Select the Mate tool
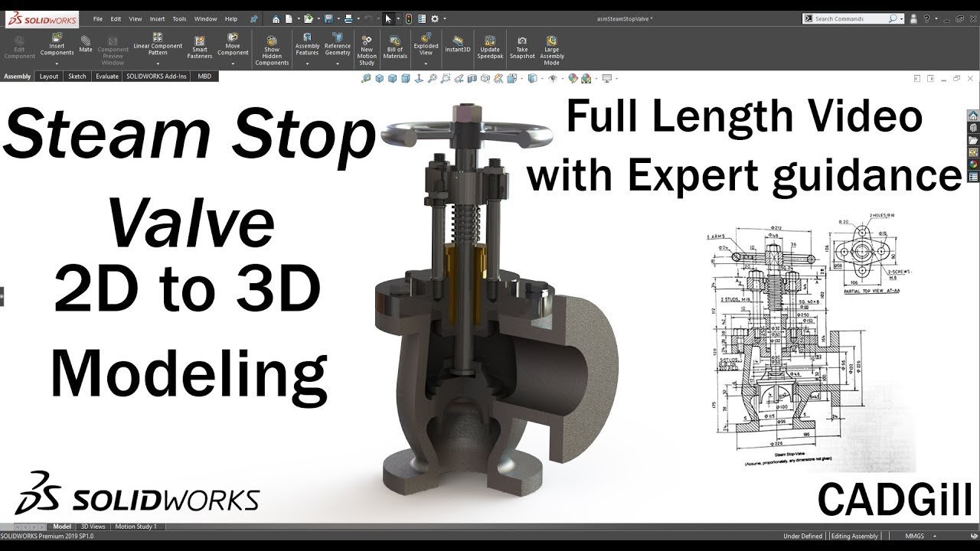 pyautogui.click(x=86, y=43)
